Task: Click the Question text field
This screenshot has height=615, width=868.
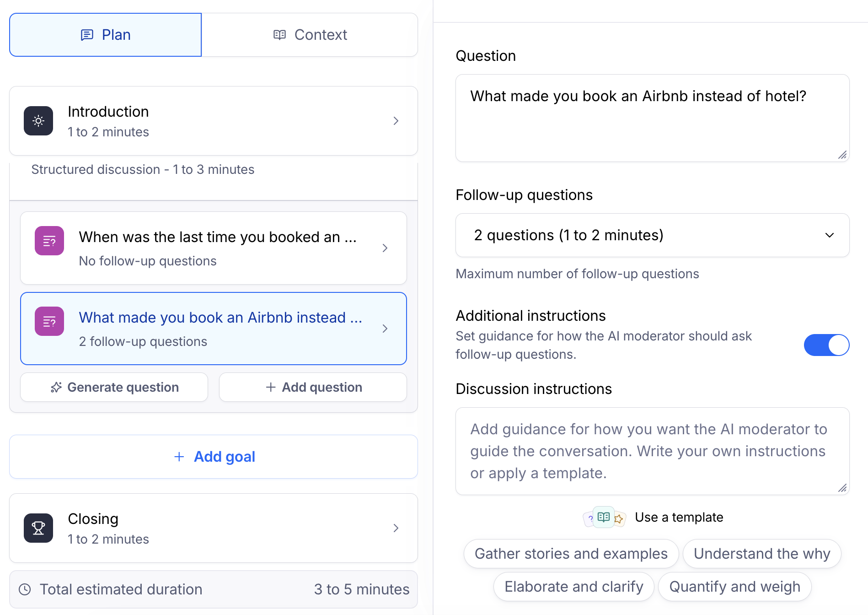Action: pyautogui.click(x=652, y=118)
